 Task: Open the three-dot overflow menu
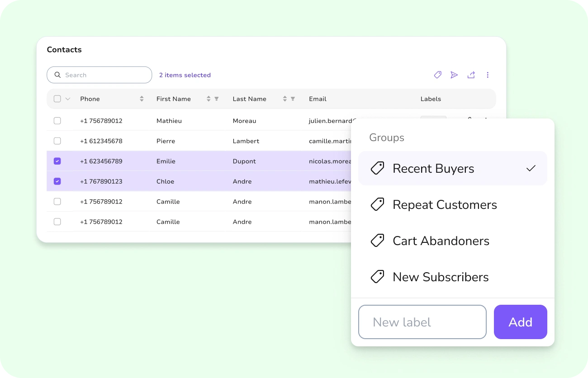click(488, 75)
